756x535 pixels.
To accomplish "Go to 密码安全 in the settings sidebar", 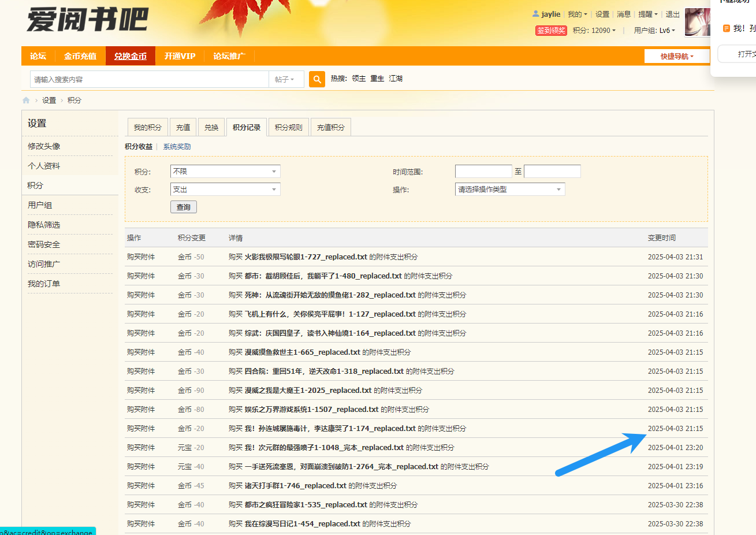I will [x=44, y=244].
